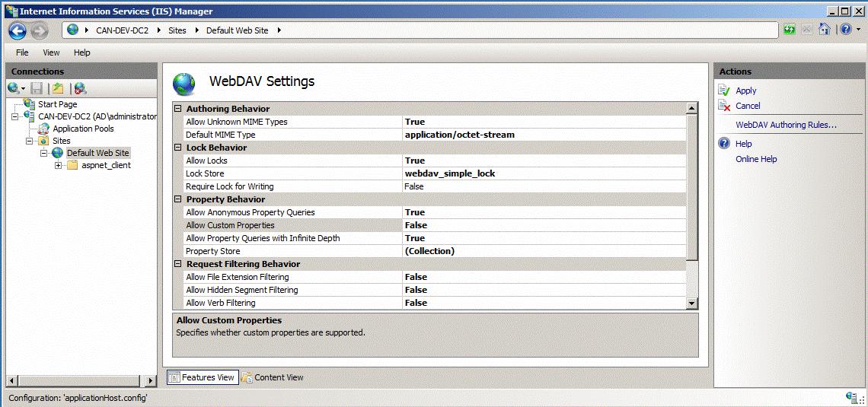Click the Apply checkmark icon

click(724, 90)
